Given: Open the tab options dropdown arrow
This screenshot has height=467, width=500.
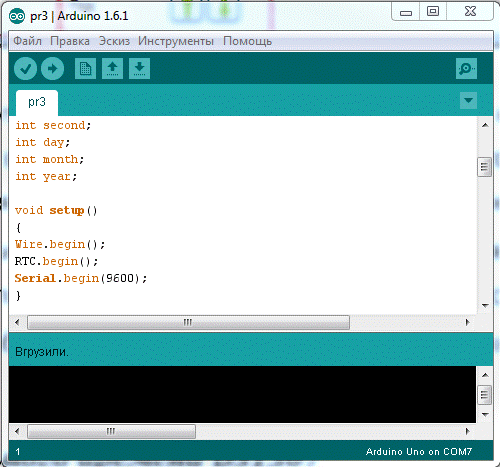Looking at the screenshot, I should (468, 100).
